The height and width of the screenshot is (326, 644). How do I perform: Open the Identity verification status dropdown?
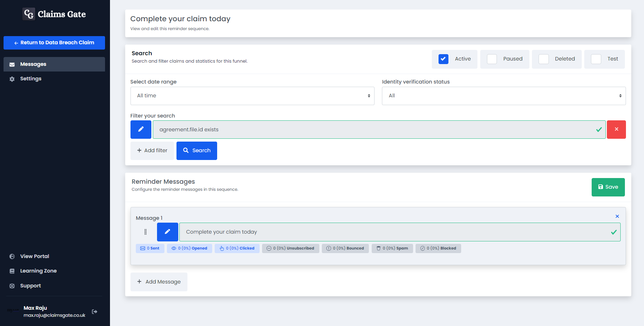tap(504, 96)
